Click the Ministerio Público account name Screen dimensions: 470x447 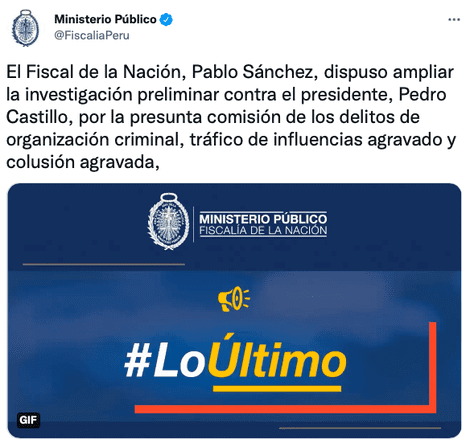[105, 19]
